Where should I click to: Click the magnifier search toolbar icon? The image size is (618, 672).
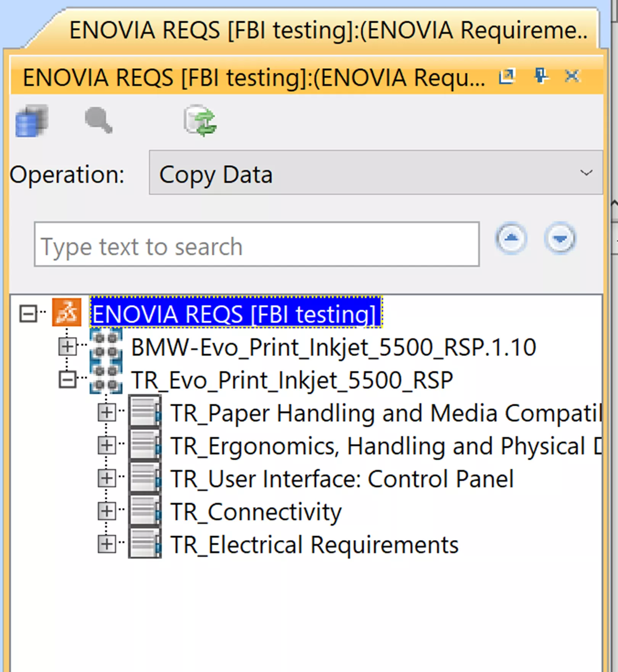point(98,120)
